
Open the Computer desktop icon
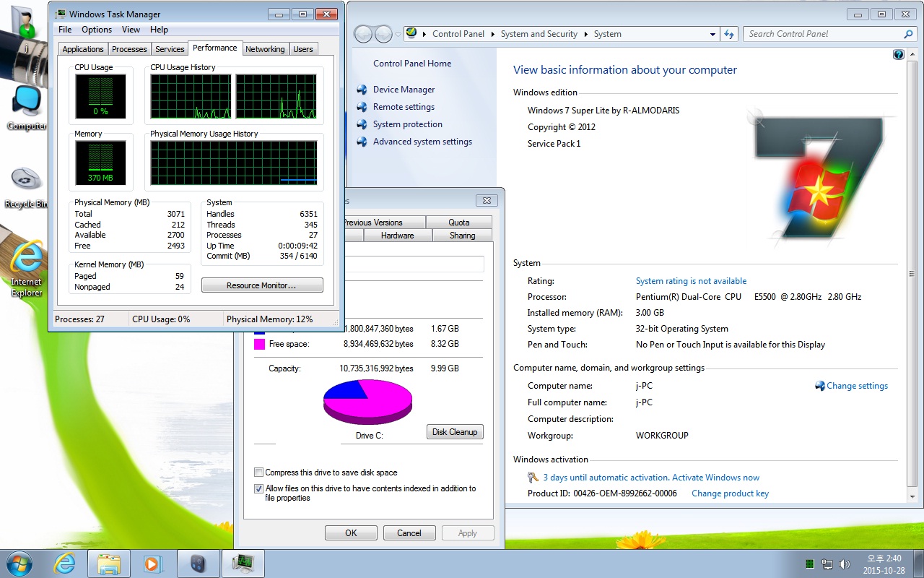click(26, 108)
